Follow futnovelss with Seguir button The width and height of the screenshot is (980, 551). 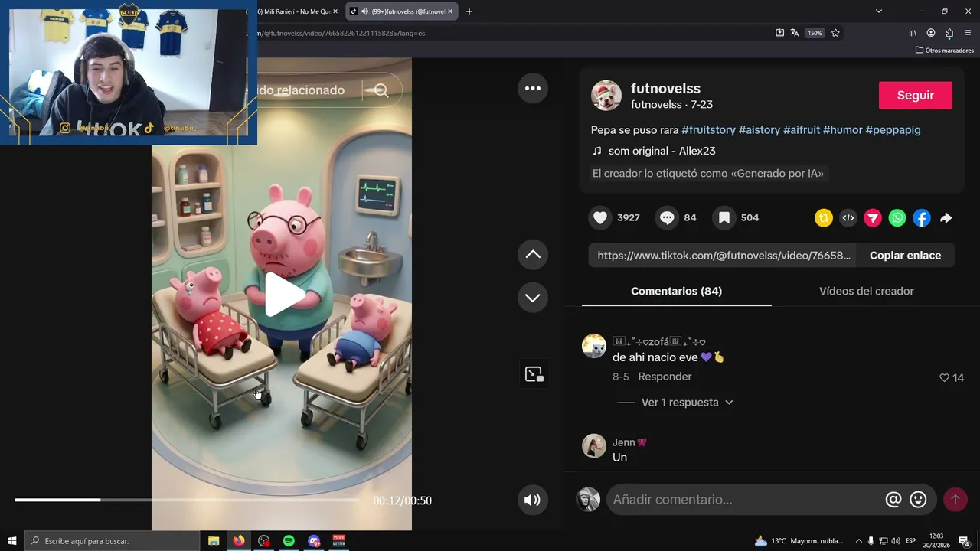tap(916, 96)
